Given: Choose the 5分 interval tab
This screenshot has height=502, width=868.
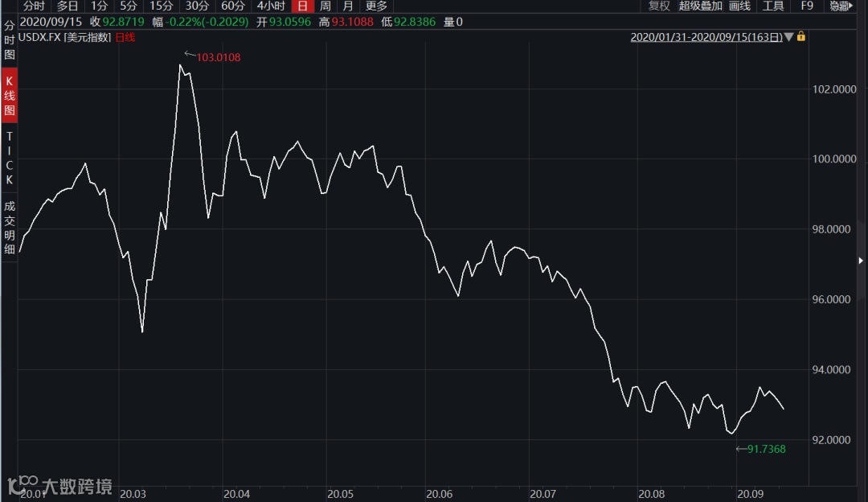Looking at the screenshot, I should 129,6.
